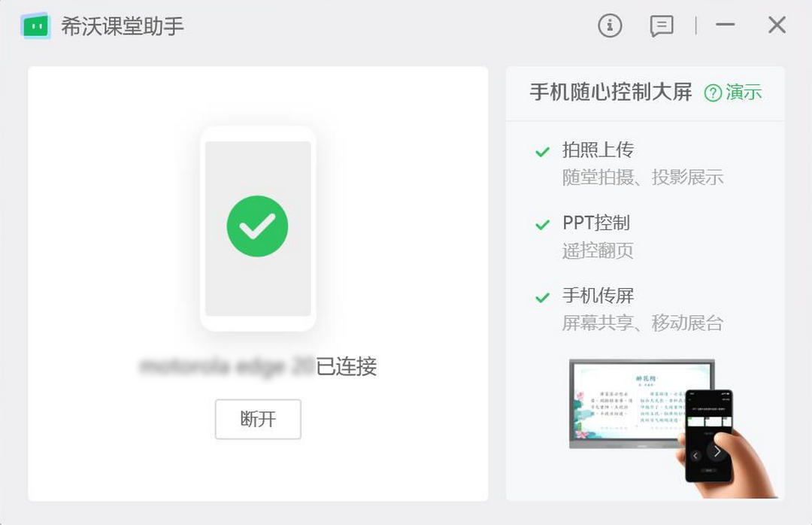Click the checkmark next to 拍照上传
Viewport: 812px width, 525px height.
coord(542,152)
